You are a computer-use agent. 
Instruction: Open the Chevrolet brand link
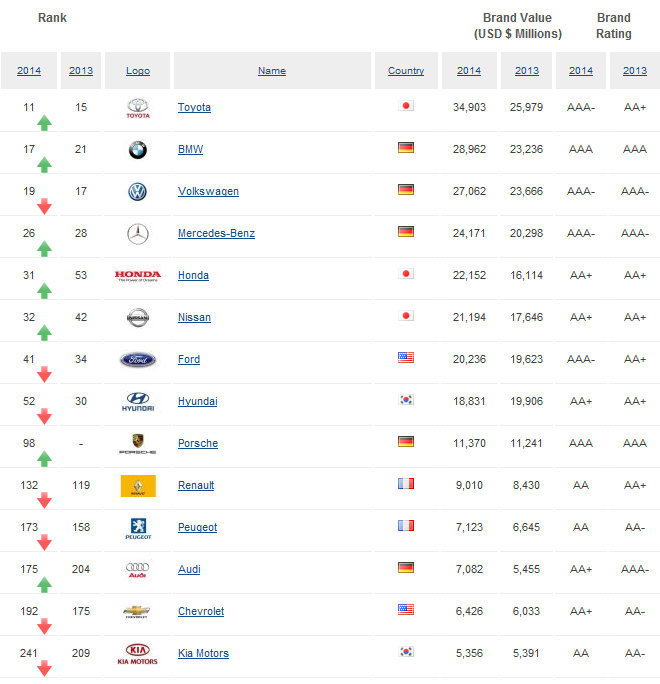[x=201, y=611]
